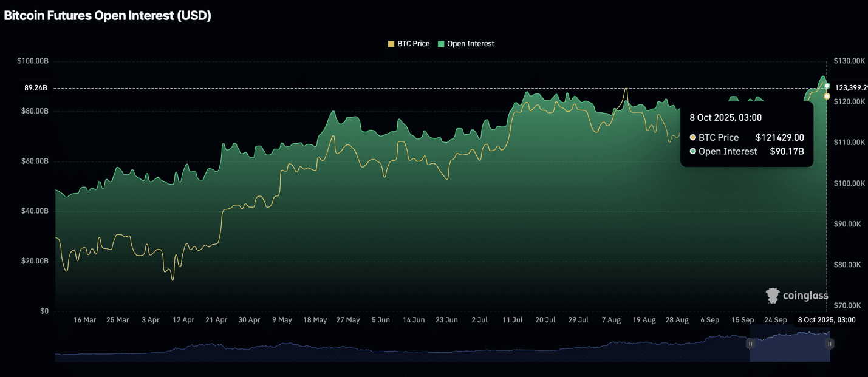Select the yellow BTC Price data point marker
868x377 pixels.
(x=827, y=97)
